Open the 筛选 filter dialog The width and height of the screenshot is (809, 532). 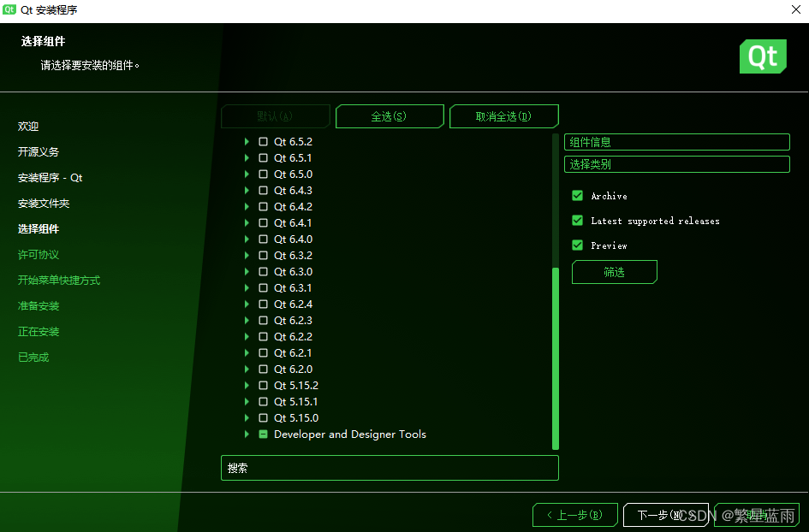[x=614, y=272]
